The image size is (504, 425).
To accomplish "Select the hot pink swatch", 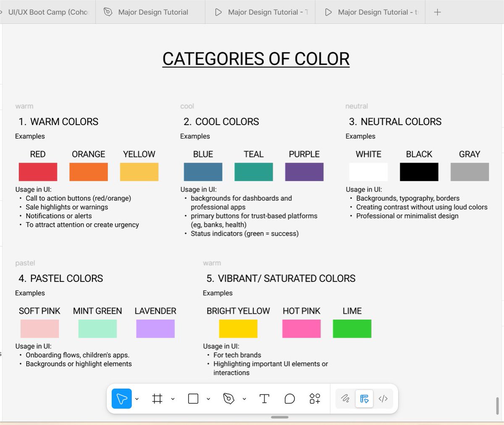I will coord(302,328).
